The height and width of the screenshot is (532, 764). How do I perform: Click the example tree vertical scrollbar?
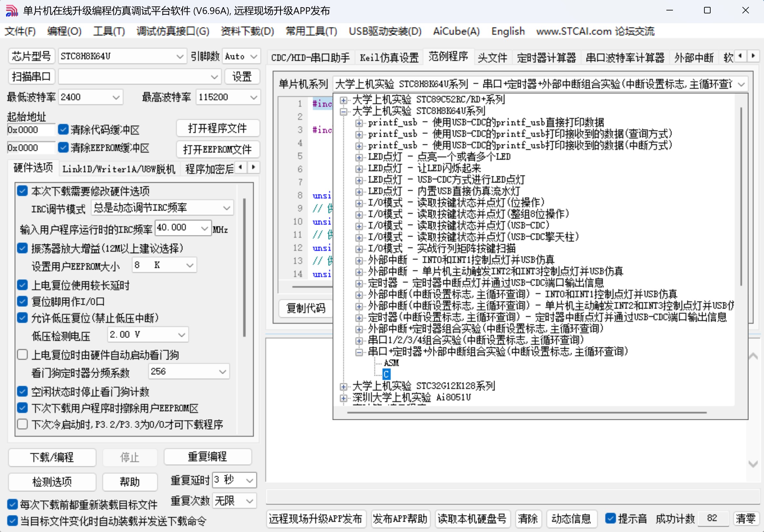click(741, 196)
